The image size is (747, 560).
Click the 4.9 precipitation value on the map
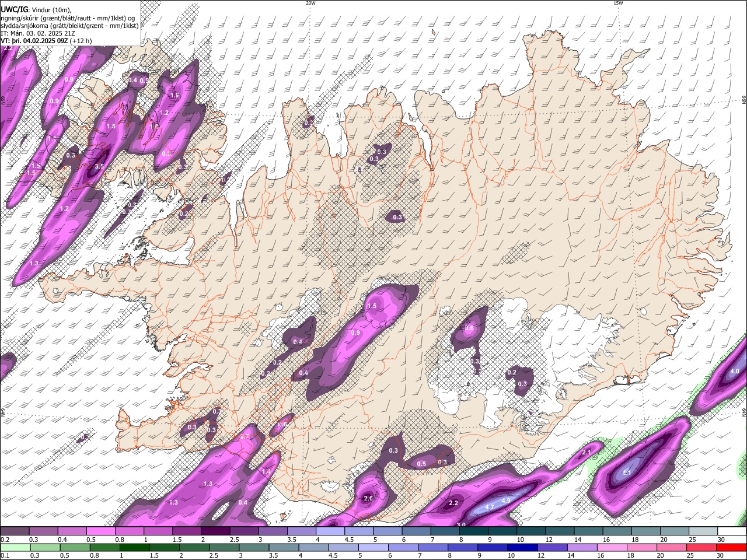click(506, 501)
